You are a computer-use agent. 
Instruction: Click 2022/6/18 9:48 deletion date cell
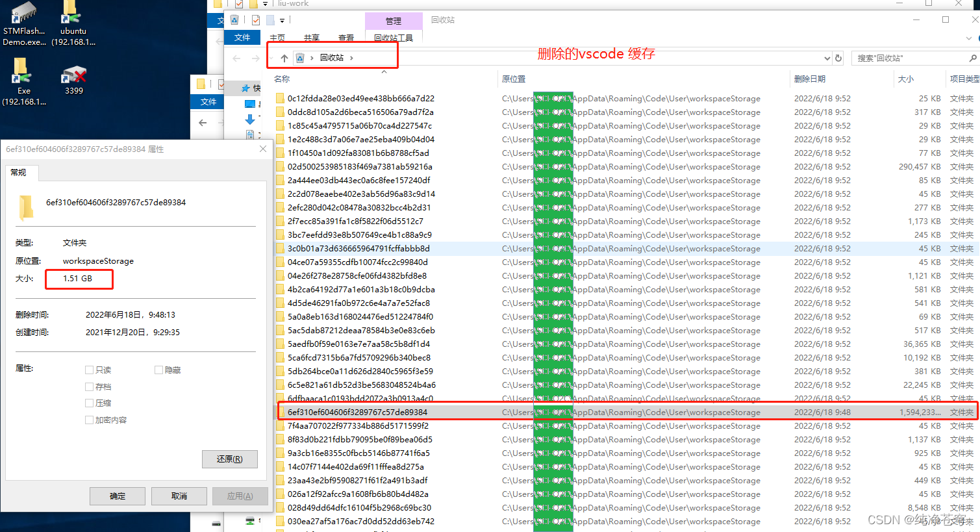(x=822, y=412)
